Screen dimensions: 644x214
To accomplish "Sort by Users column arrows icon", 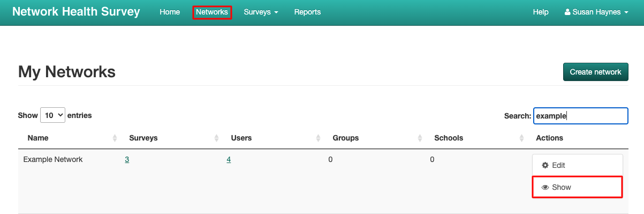I will pyautogui.click(x=318, y=138).
